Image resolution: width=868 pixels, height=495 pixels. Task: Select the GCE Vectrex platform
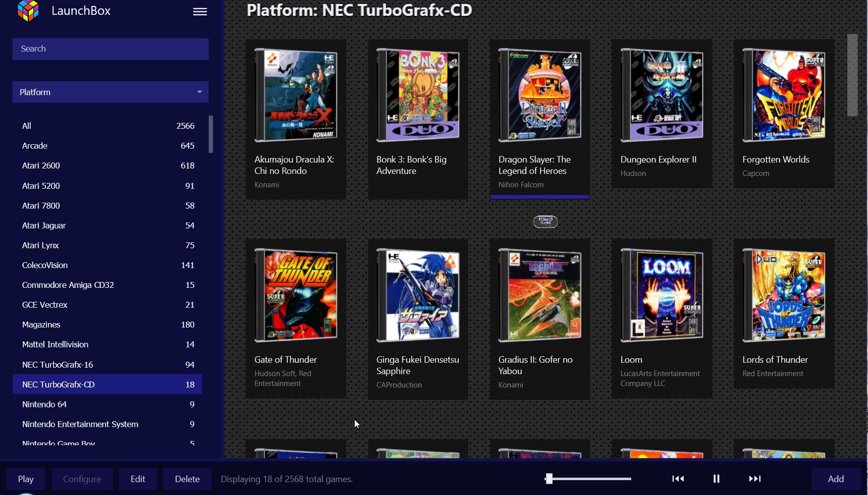(107, 305)
